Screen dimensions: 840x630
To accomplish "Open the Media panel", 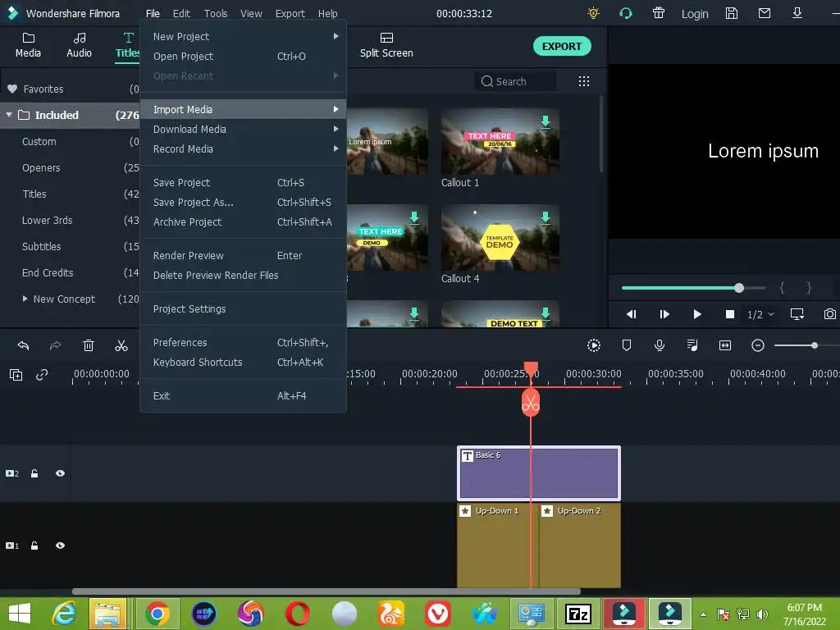I will pos(28,45).
